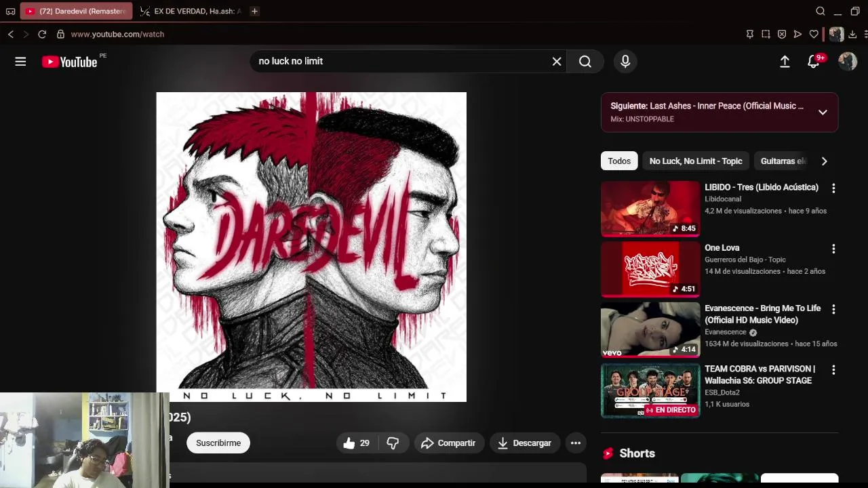The height and width of the screenshot is (488, 868).
Task: Open the Guerreros del Bajo - Topic channel
Action: [x=745, y=260]
